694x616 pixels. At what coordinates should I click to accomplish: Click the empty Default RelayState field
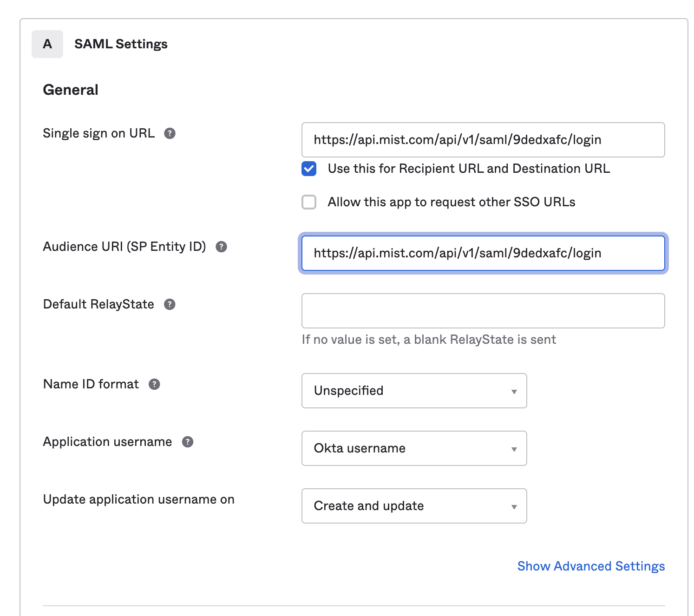pos(483,311)
